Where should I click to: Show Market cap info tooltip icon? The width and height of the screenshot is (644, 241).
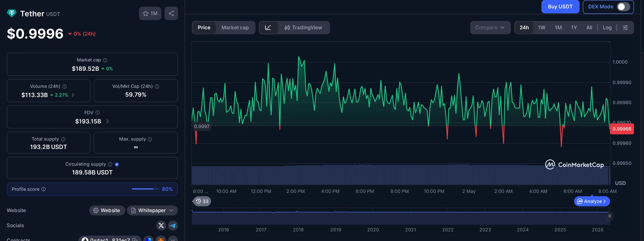(105, 60)
